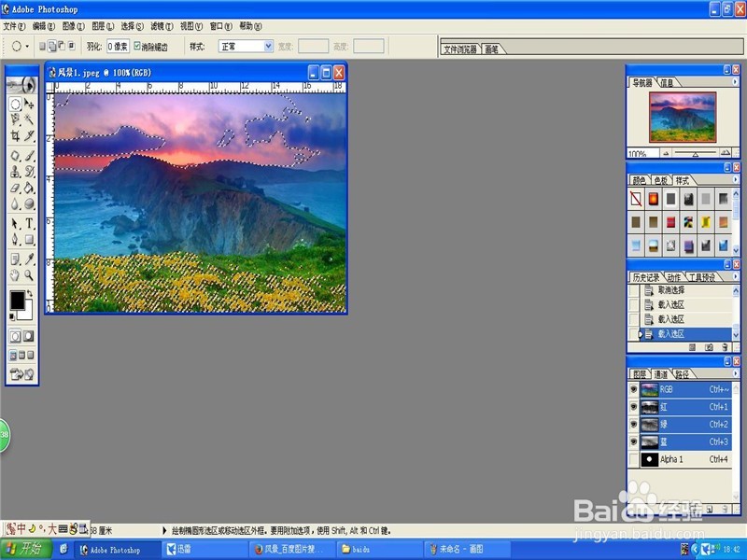Image resolution: width=747 pixels, height=560 pixels.
Task: Open the 文件 (File) menu
Action: (x=14, y=26)
